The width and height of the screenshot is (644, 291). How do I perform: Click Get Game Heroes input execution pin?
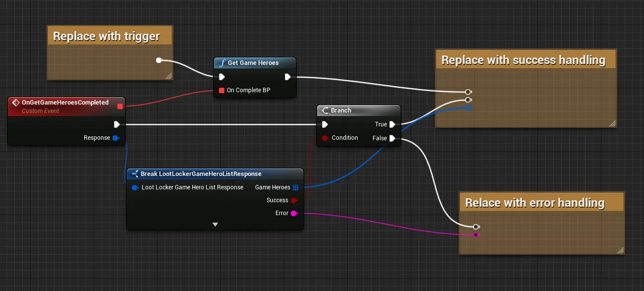tap(222, 77)
